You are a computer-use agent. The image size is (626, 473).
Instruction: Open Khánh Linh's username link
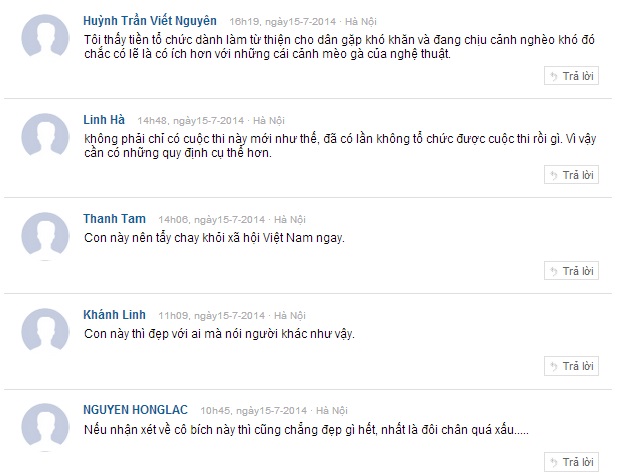pos(114,315)
